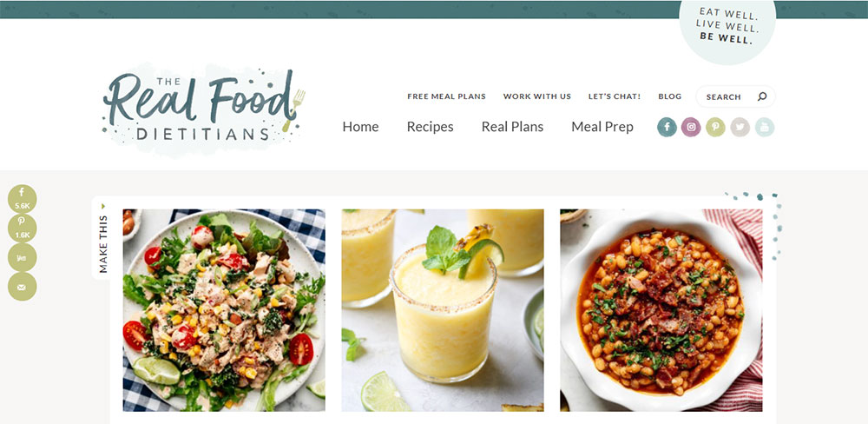Open the YouTube channel icon in header
This screenshot has height=424, width=868.
pyautogui.click(x=765, y=127)
